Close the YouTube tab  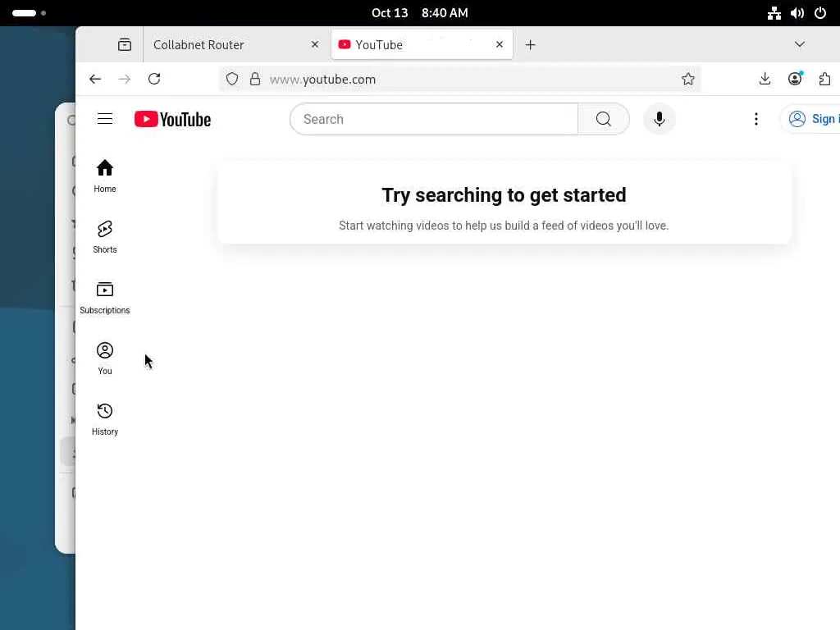point(500,44)
